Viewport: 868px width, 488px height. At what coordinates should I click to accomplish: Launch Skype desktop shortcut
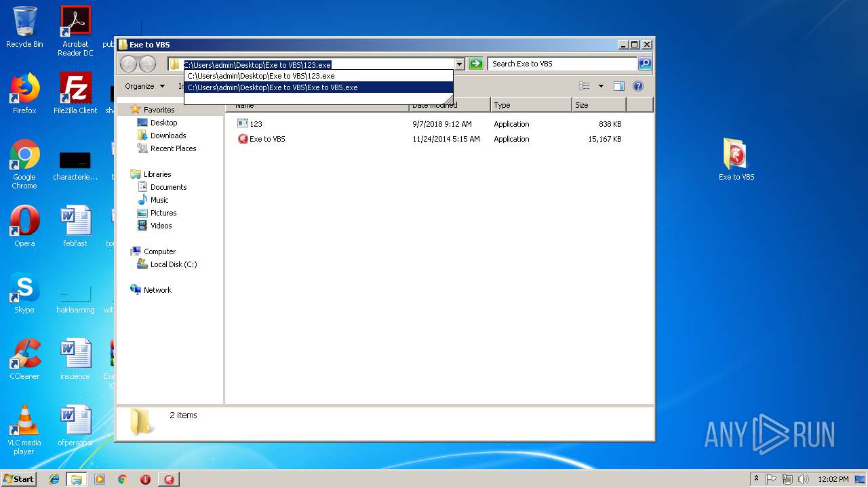pyautogui.click(x=24, y=293)
